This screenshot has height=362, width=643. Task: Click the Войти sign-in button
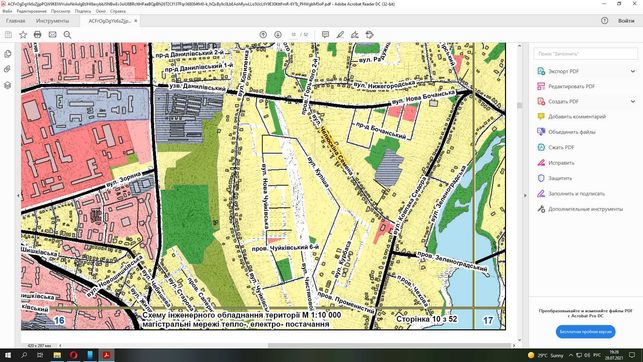pos(626,20)
